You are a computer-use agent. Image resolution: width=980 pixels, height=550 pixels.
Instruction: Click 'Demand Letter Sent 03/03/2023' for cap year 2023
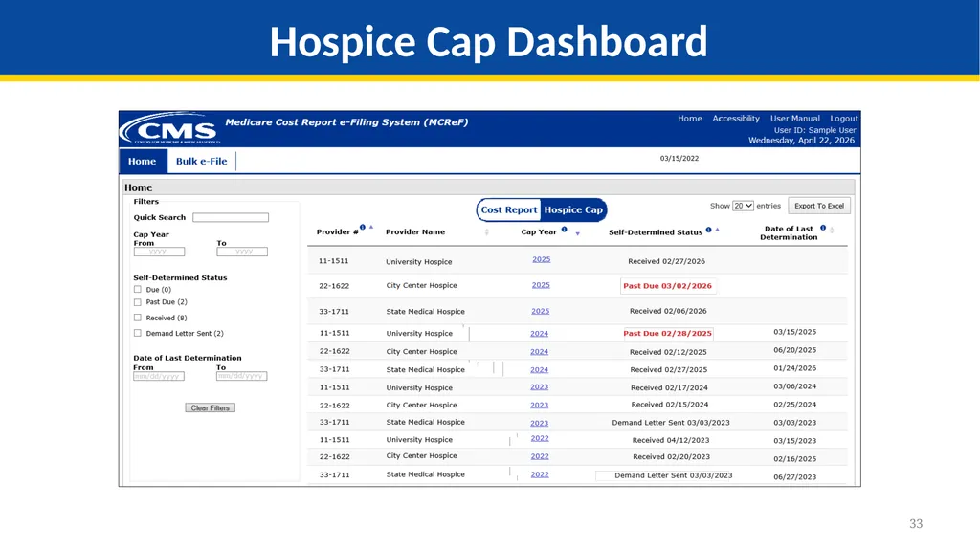click(x=671, y=423)
